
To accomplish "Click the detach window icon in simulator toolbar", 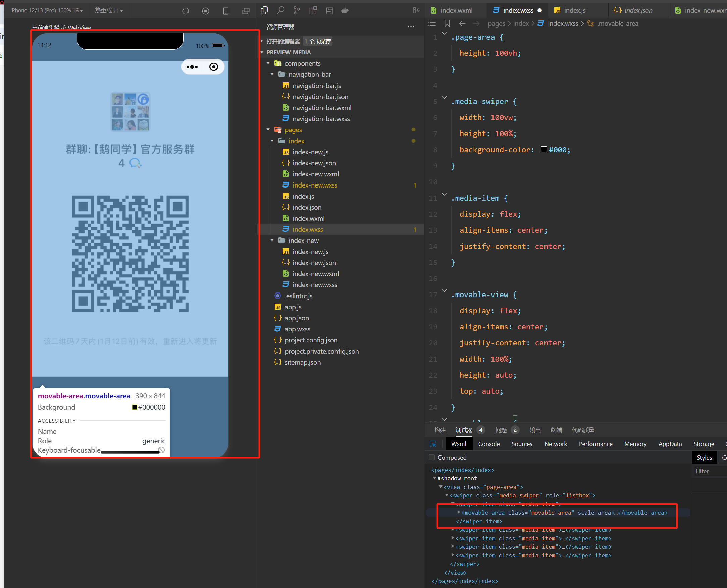I will point(246,11).
